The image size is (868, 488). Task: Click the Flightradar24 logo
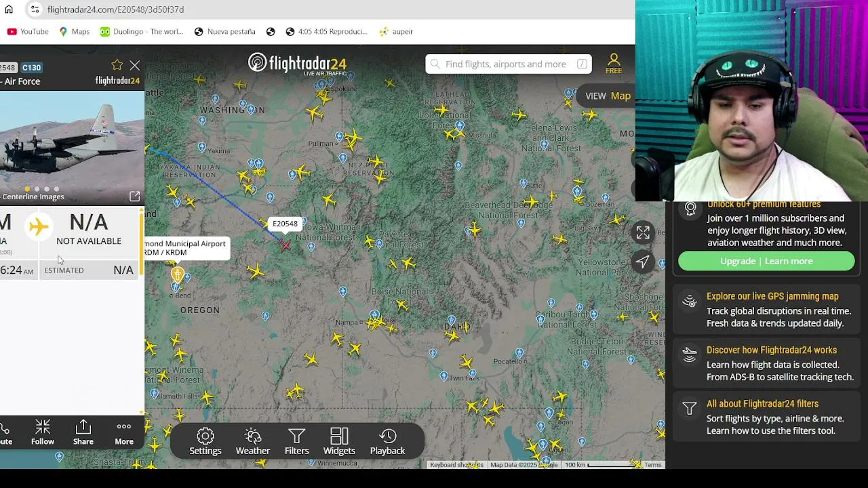297,64
